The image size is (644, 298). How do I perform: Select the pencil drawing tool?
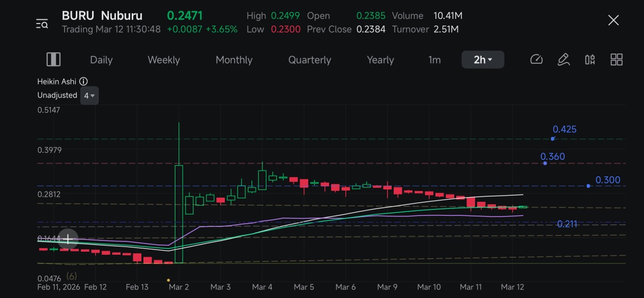tap(563, 60)
